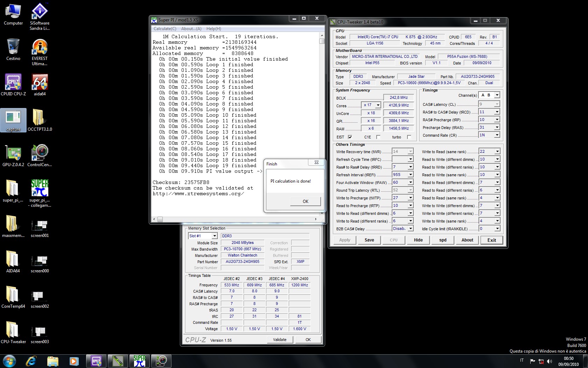Open the super_pi_ folder icon
Viewport: 588px width, 368px height.
[x=13, y=191]
